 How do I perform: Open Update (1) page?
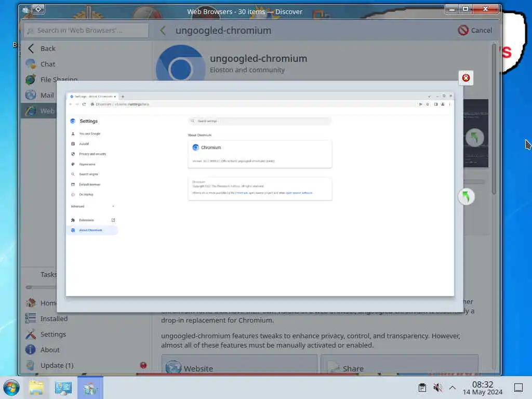pos(86,365)
